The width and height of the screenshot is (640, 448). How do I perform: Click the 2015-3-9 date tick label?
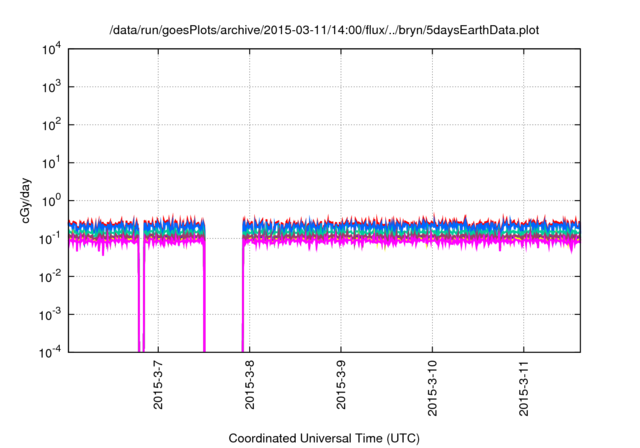341,385
